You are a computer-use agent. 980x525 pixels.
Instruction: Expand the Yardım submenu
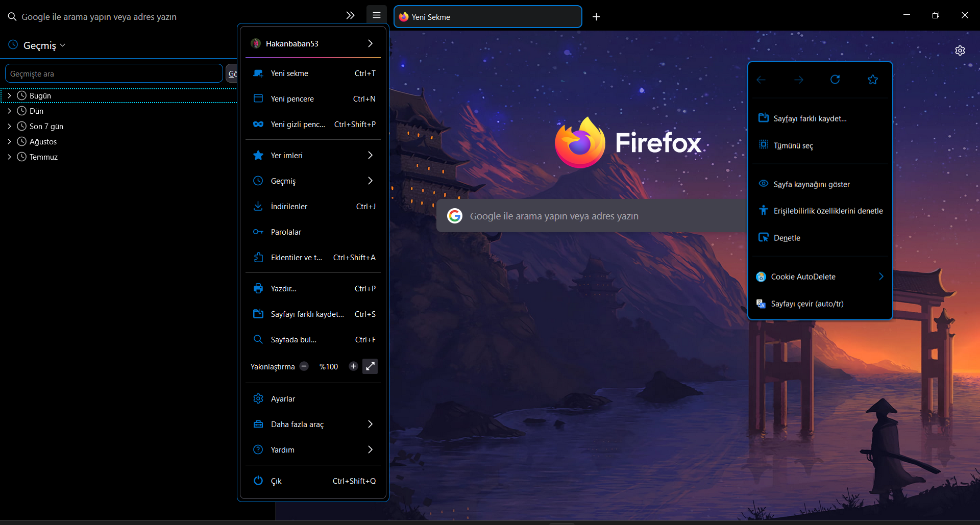click(x=313, y=450)
